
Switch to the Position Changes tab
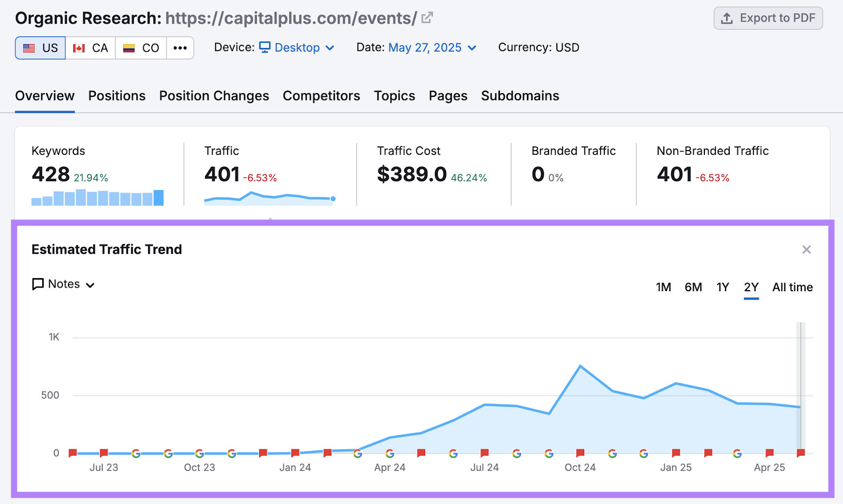[213, 96]
